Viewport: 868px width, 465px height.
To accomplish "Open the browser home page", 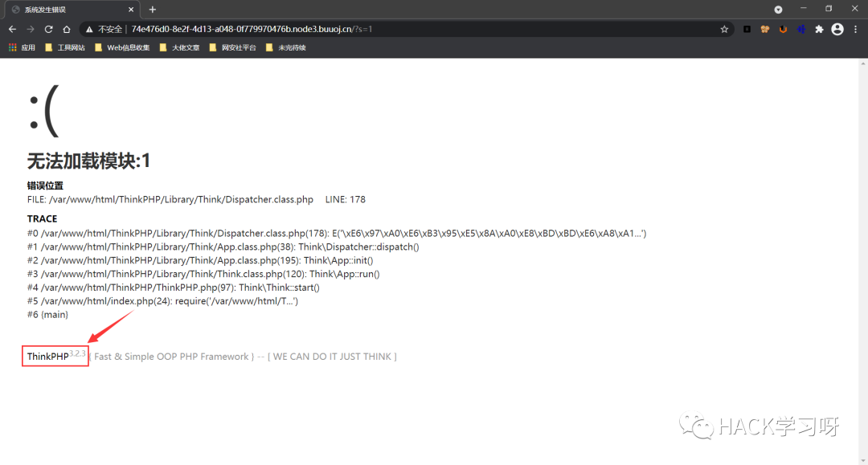I will pos(67,29).
